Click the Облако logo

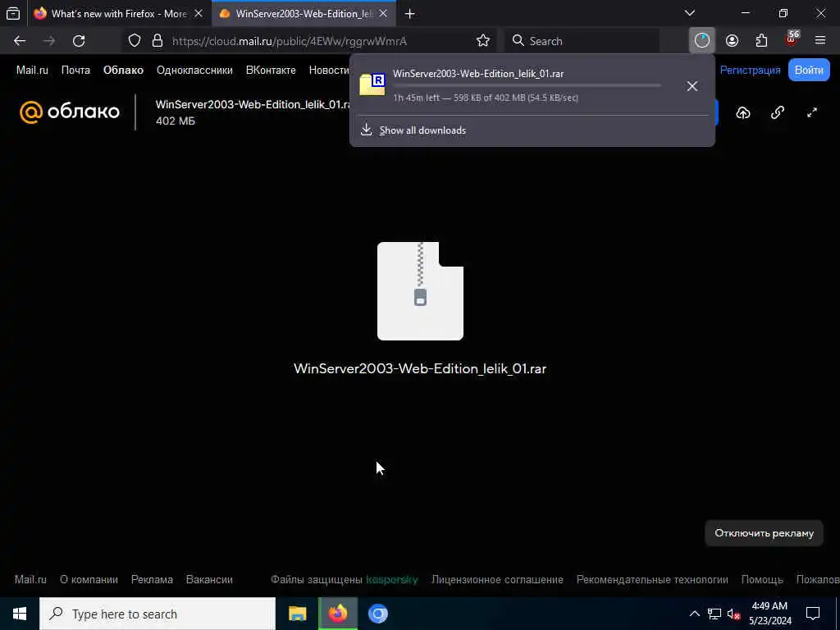[x=70, y=112]
